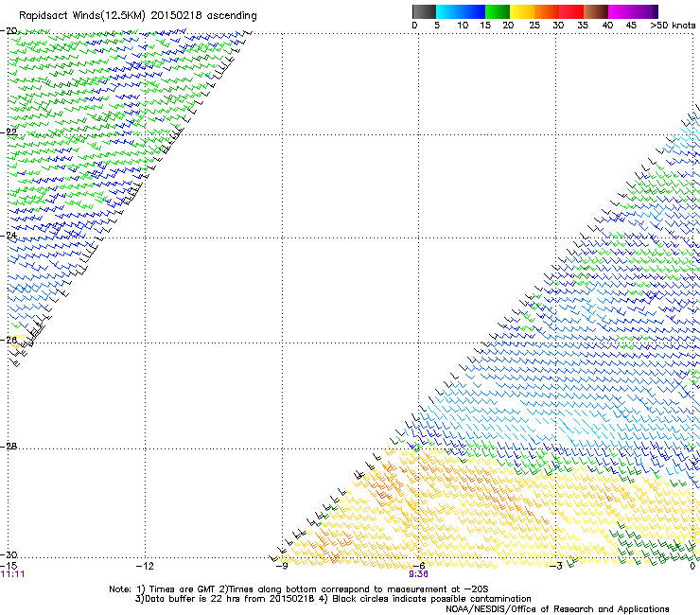This screenshot has width=700, height=615.
Task: Click the -20 latitude axis label
Action: [9, 30]
